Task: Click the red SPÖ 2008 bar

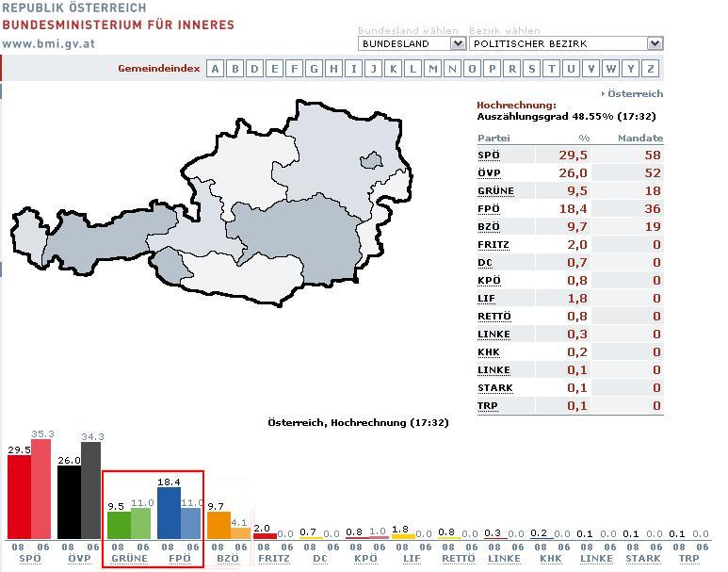Action: pos(19,498)
